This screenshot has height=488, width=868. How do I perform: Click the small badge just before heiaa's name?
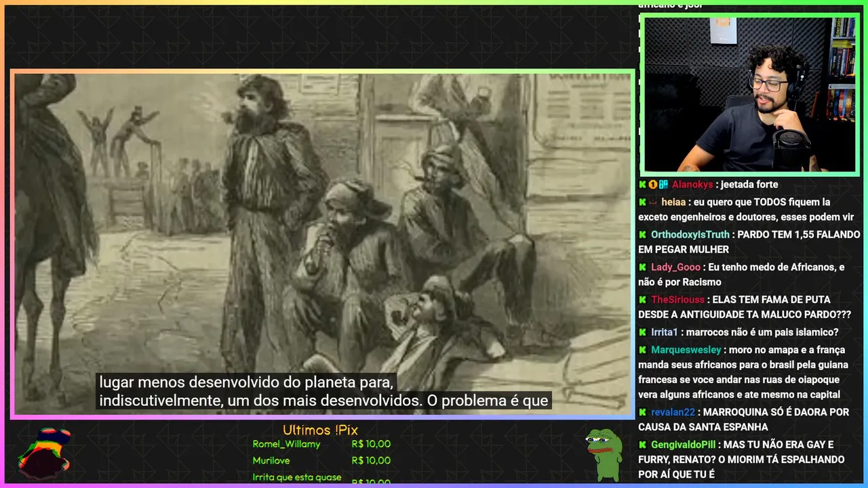pyautogui.click(x=653, y=202)
